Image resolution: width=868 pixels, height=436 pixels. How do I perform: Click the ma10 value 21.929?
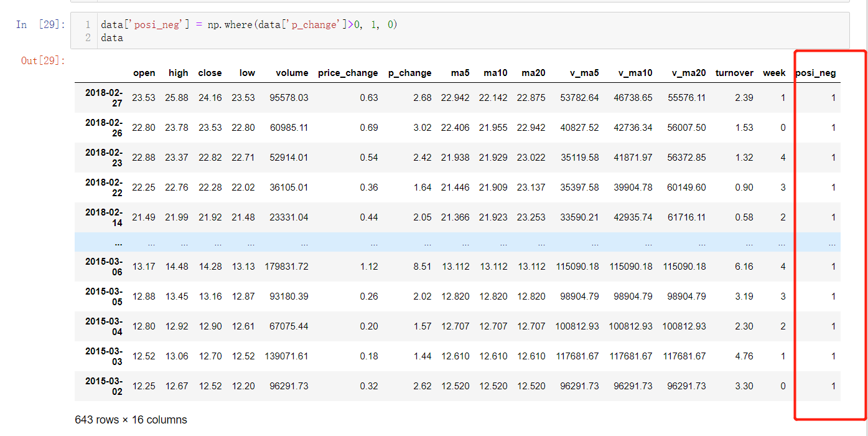(x=494, y=158)
